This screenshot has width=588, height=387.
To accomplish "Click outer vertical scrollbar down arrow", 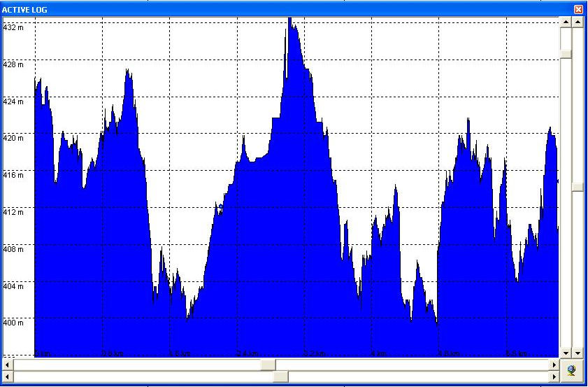I will pyautogui.click(x=578, y=353).
